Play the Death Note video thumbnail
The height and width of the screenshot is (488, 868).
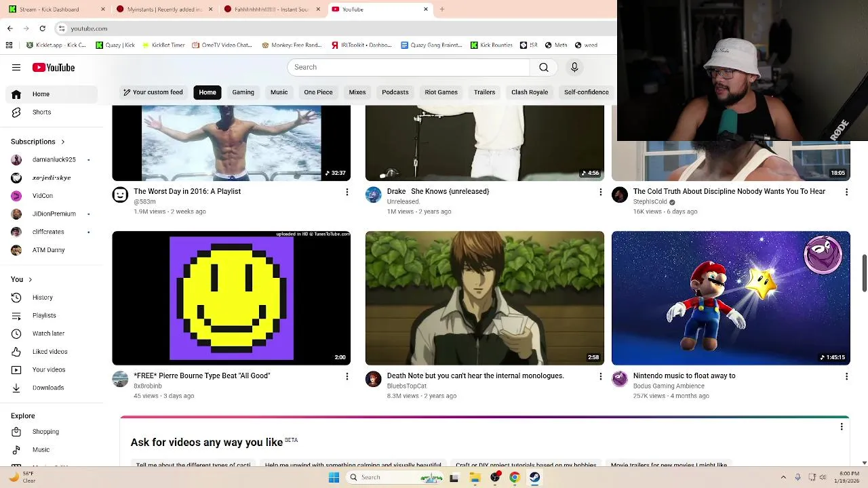485,298
